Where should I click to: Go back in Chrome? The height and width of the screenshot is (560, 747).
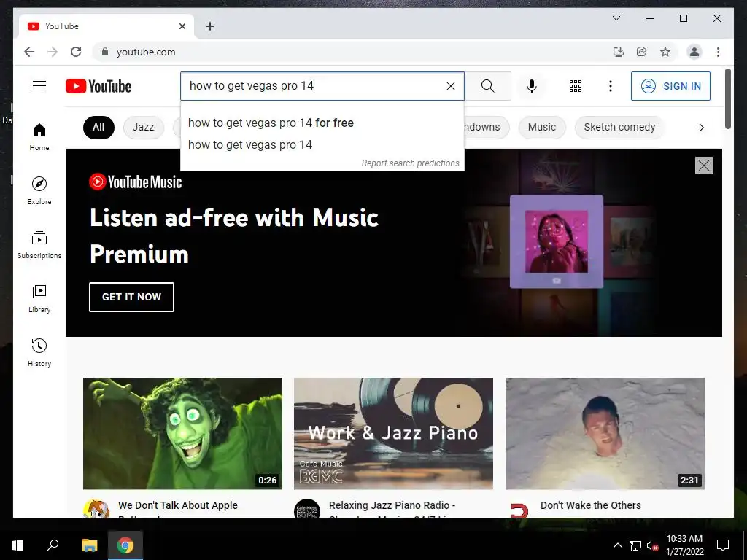click(29, 52)
